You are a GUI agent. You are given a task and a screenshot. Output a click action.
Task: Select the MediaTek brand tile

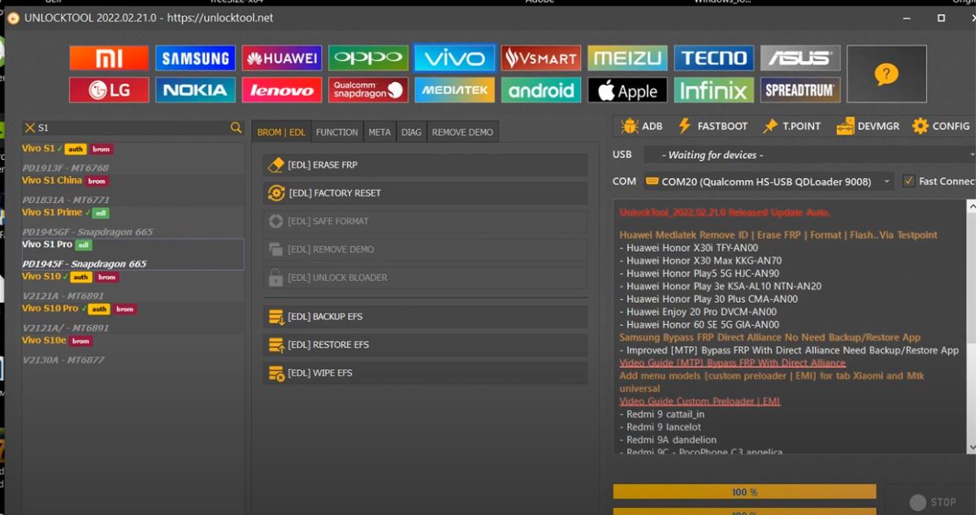tap(454, 90)
